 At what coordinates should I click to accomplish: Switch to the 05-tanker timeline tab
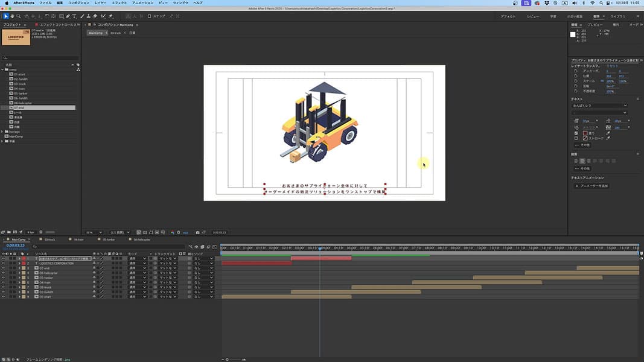pos(109,240)
